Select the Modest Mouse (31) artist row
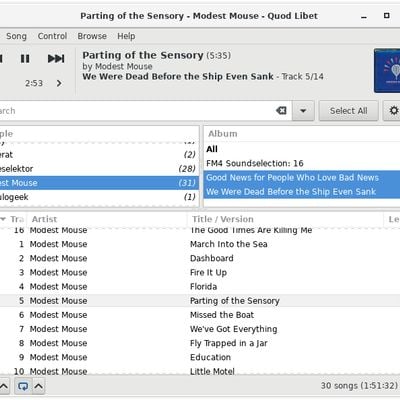This screenshot has width=400, height=400. [x=99, y=183]
